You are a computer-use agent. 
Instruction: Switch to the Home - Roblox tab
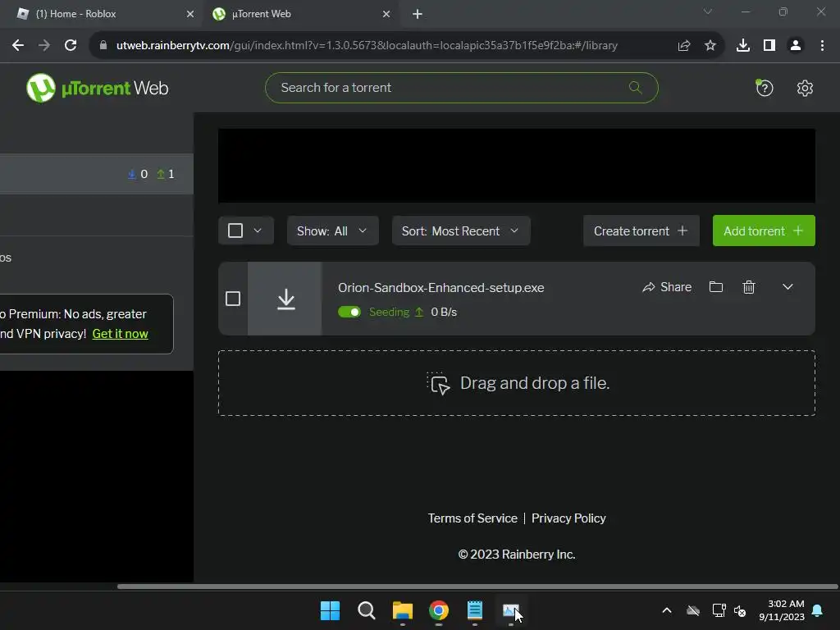105,14
